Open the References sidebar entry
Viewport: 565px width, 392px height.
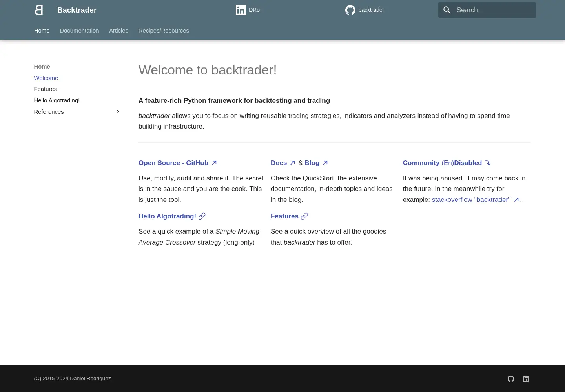pos(49,112)
